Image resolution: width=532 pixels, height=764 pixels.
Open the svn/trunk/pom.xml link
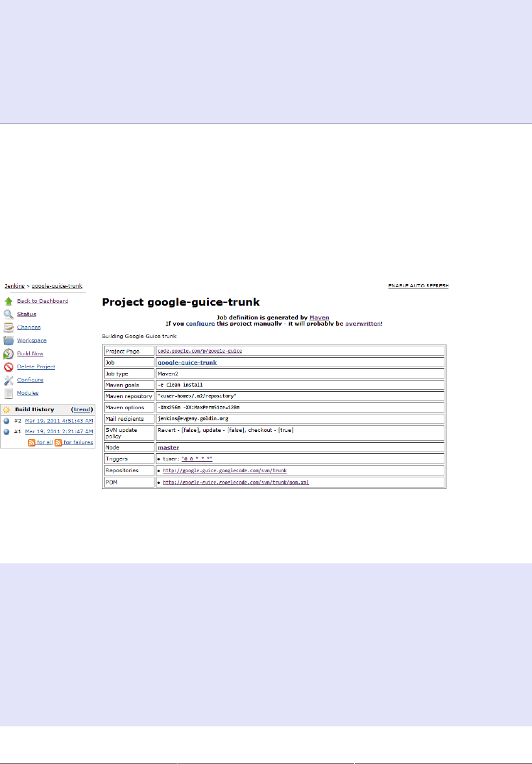coord(236,483)
